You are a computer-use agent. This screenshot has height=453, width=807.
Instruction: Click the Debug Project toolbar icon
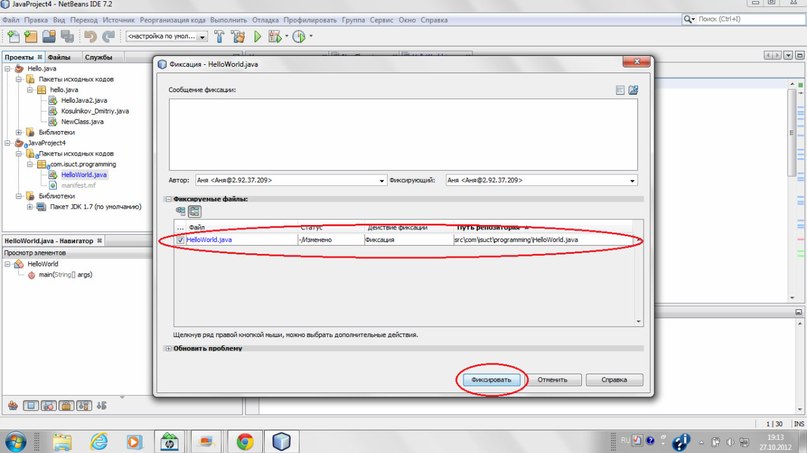click(x=274, y=37)
